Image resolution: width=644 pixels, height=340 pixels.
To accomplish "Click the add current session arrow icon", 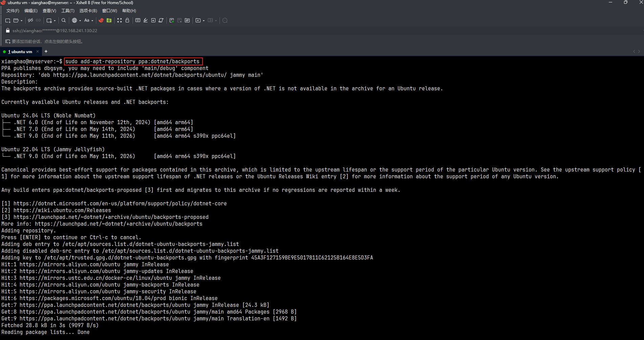I will (8, 41).
